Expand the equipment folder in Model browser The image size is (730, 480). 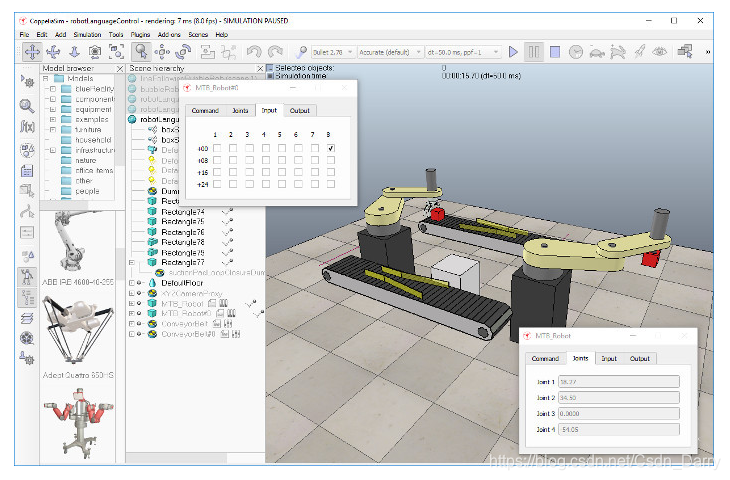pyautogui.click(x=53, y=109)
